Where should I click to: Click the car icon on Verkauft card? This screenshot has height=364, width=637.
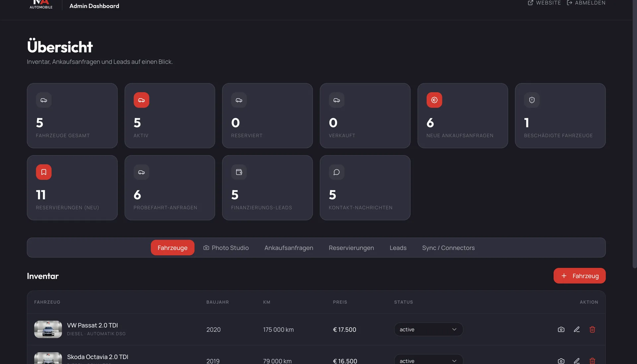coord(336,100)
